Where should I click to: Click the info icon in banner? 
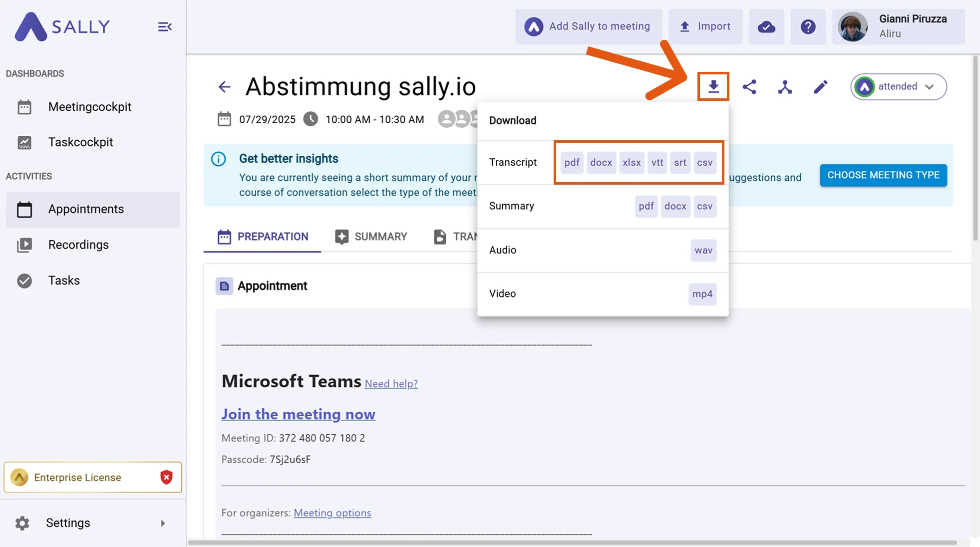218,159
